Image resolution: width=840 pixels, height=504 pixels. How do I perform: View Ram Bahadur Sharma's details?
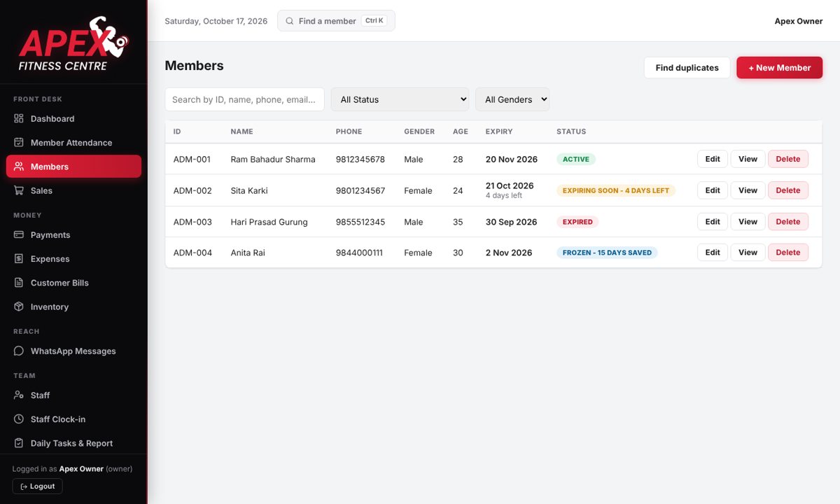click(748, 159)
